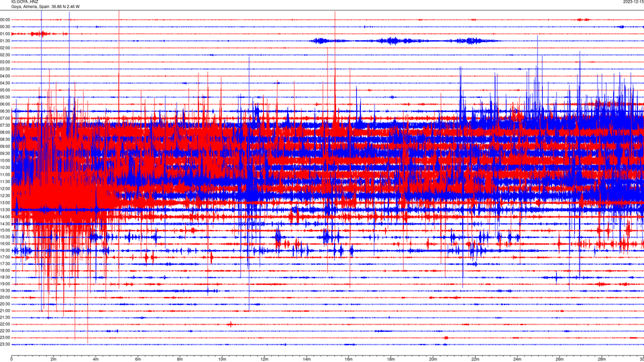Click the 09:00 time label

coord(5,146)
